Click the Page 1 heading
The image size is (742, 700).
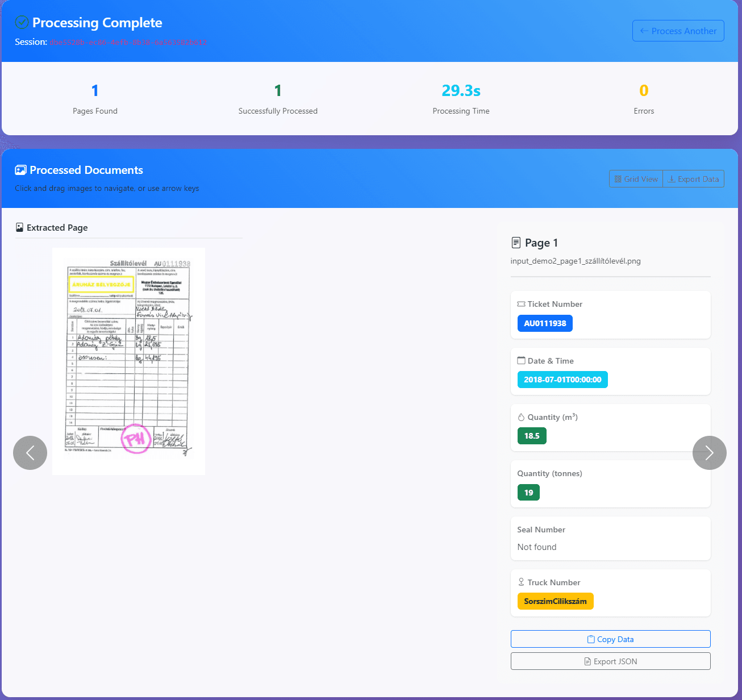[x=541, y=243]
